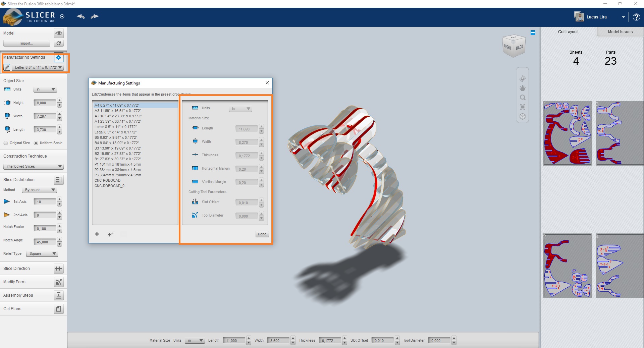
Task: Select the A4 8.27" x 11.69" preset
Action: pyautogui.click(x=135, y=105)
